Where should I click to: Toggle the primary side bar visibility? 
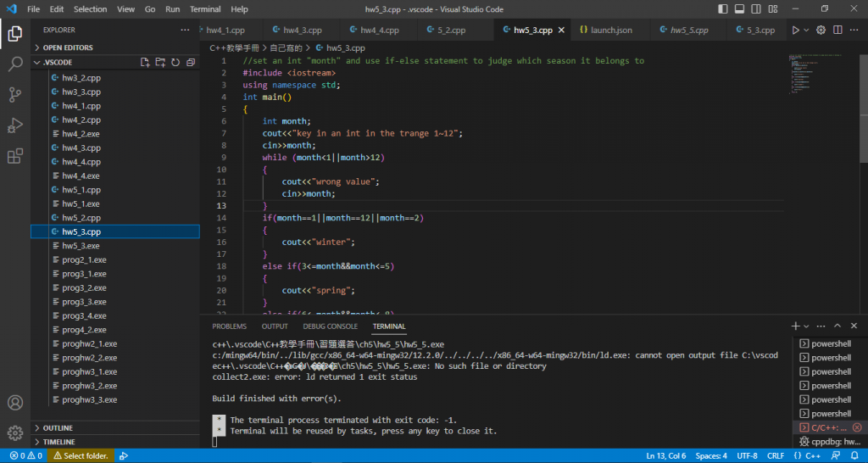pos(722,8)
